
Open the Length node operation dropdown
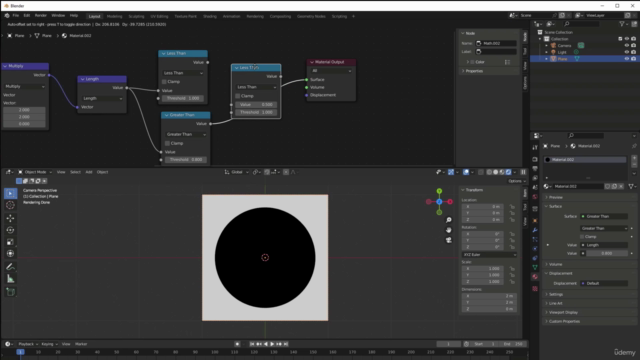[102, 98]
